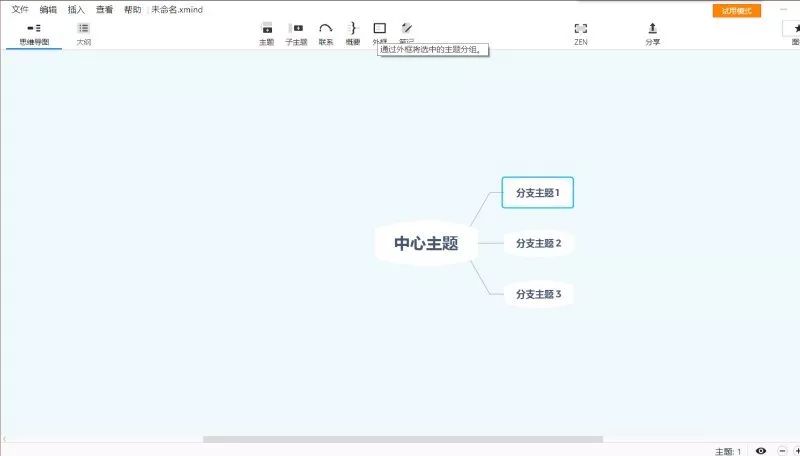Open the 笔记 note tool

point(407,31)
